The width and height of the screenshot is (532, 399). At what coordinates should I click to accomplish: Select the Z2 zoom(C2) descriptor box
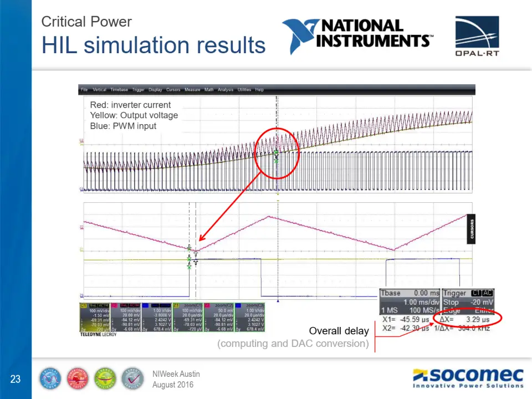[219, 317]
